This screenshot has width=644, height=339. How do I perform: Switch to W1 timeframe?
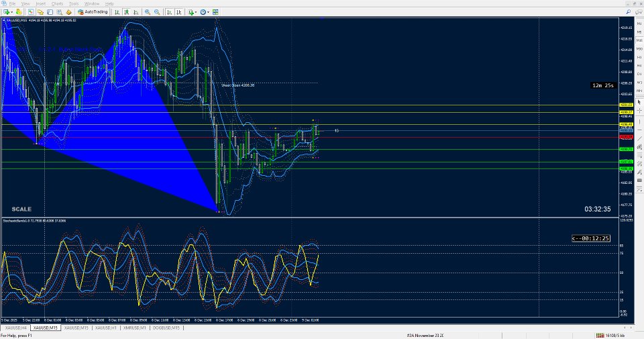coord(639,83)
